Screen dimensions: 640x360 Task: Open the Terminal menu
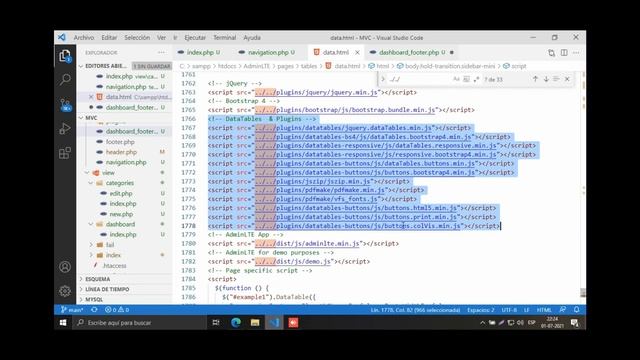pyautogui.click(x=224, y=38)
